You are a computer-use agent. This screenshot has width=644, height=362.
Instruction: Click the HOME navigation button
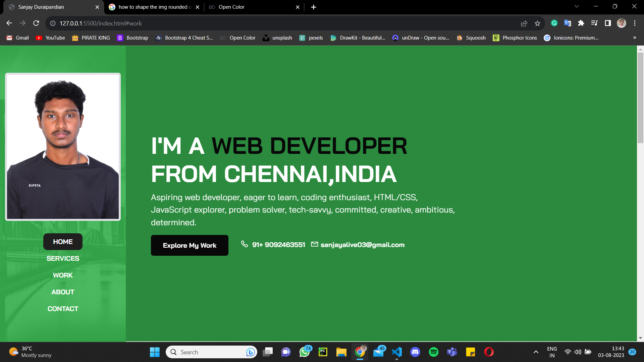point(63,242)
